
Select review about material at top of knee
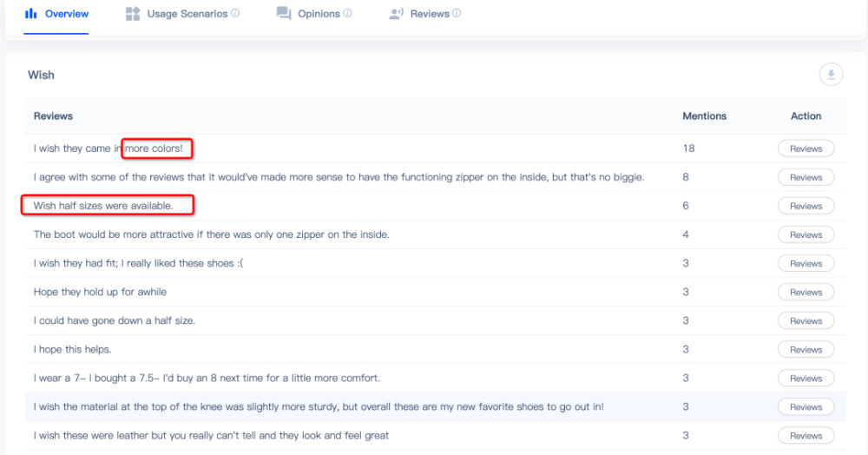point(319,407)
